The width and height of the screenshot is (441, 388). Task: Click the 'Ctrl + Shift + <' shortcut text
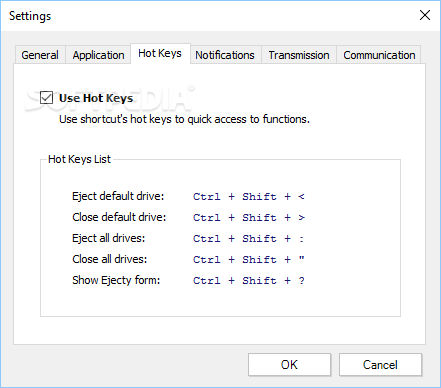click(x=249, y=197)
